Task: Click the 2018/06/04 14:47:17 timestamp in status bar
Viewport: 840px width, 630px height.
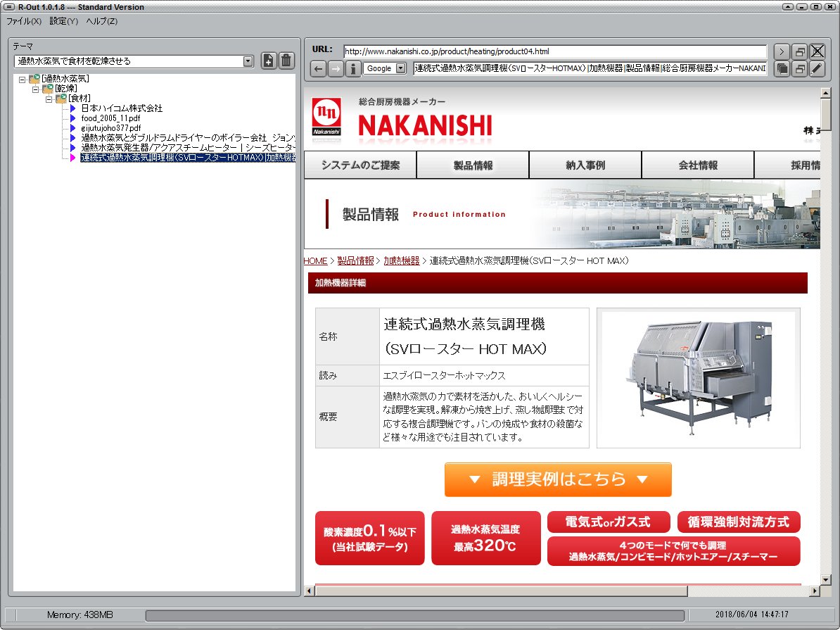Action: tap(752, 615)
